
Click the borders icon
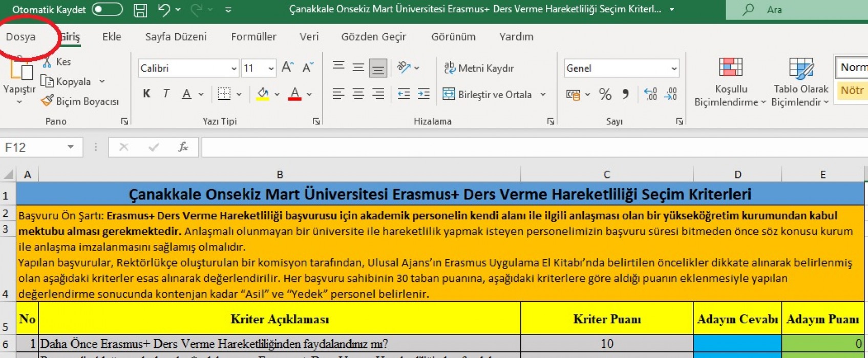click(224, 94)
